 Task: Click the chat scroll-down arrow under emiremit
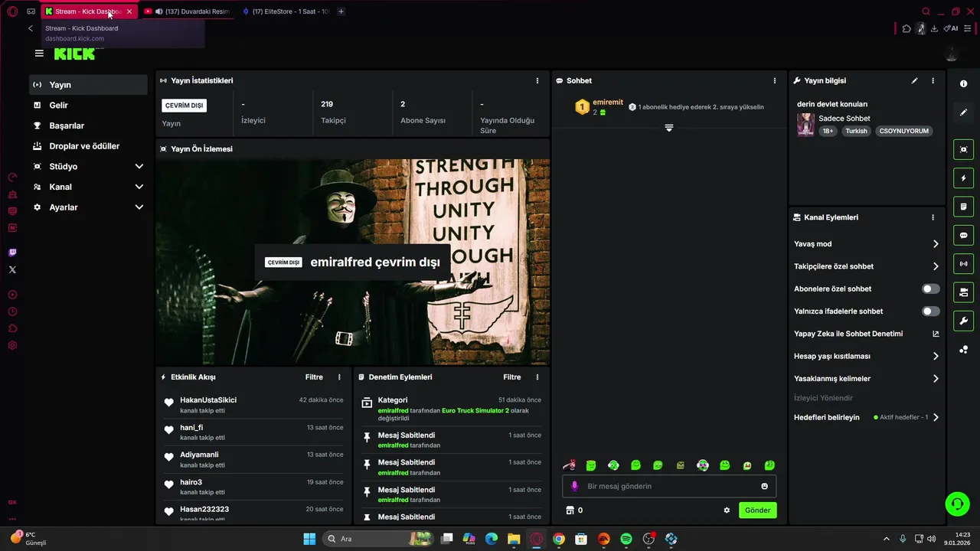(668, 128)
